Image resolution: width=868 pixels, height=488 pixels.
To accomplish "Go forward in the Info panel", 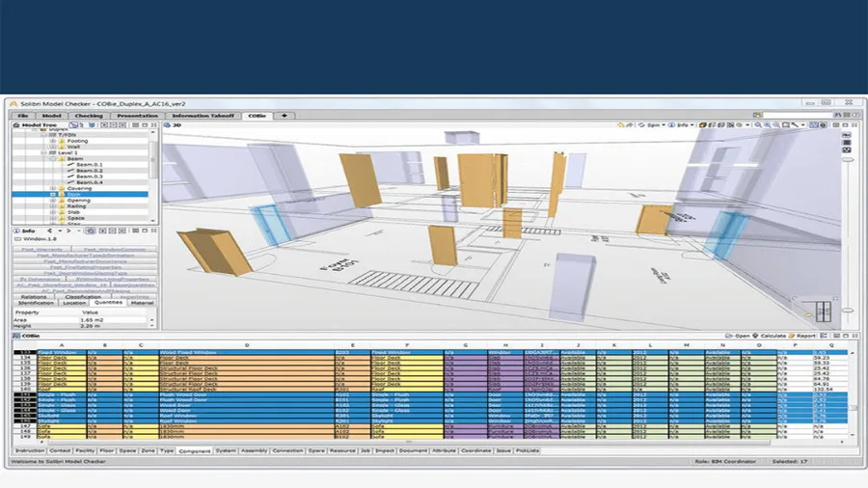I will coord(68,230).
